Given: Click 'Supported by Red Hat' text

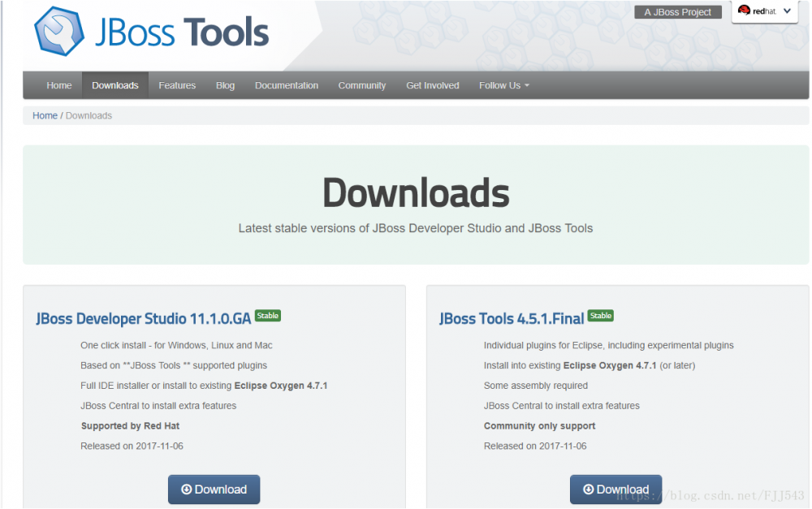Looking at the screenshot, I should (130, 425).
